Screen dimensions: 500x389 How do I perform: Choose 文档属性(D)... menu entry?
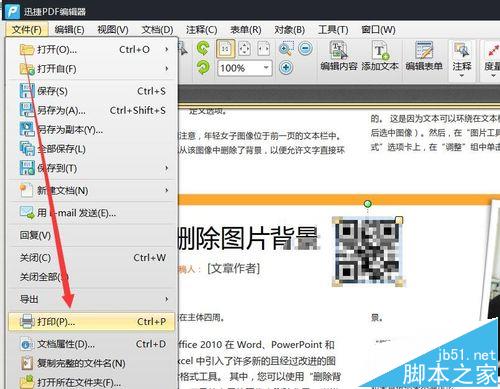coord(91,344)
